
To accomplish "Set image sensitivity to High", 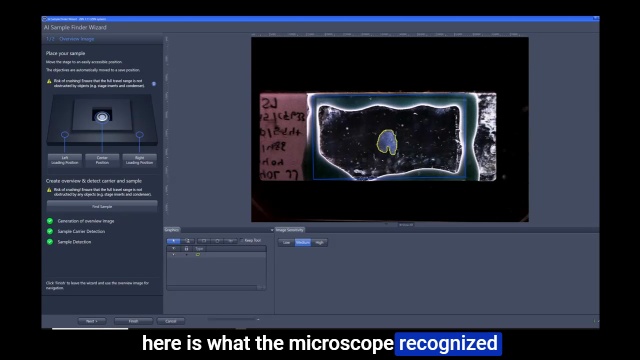I will 319,242.
